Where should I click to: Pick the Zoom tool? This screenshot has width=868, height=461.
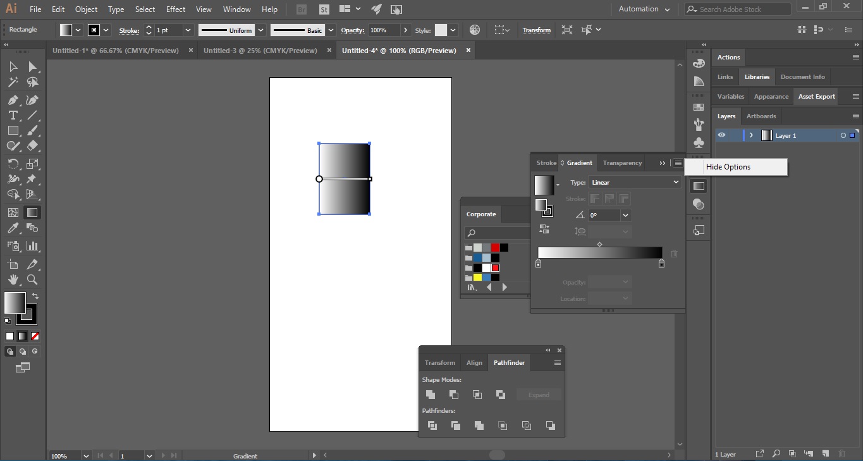click(x=32, y=280)
